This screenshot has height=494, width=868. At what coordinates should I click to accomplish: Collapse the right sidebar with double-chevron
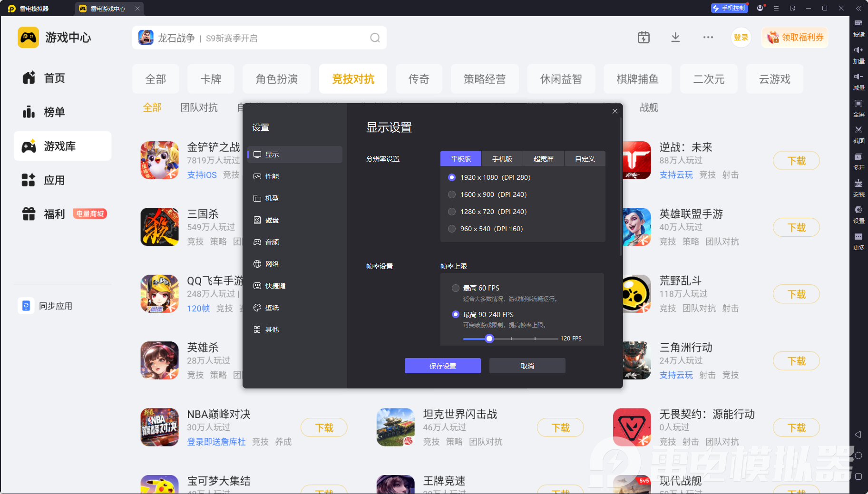(858, 9)
